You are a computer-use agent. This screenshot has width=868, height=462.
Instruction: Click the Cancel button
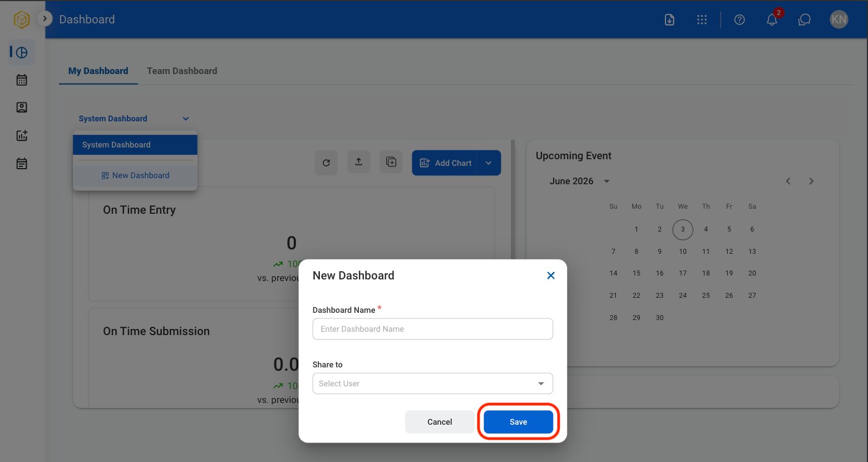[440, 422]
